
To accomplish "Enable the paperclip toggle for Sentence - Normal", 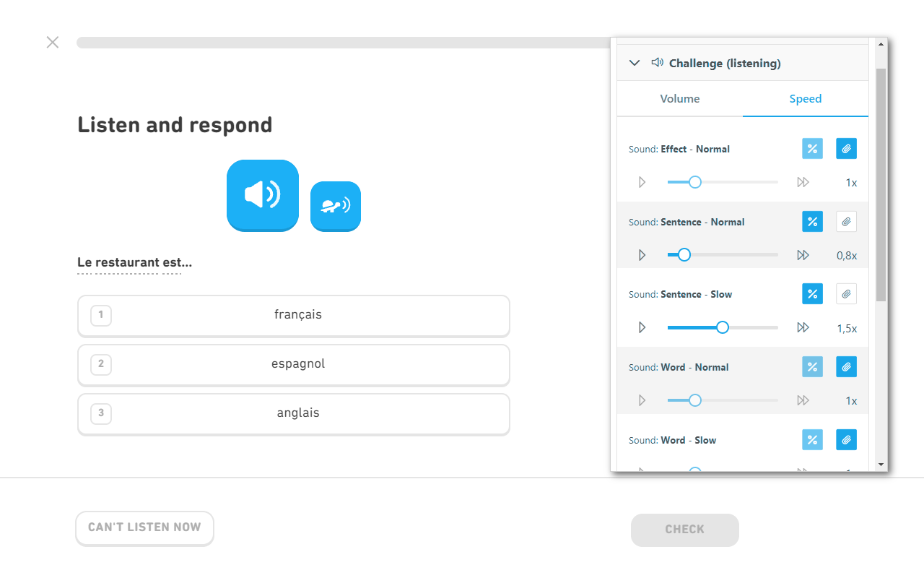I will [846, 221].
